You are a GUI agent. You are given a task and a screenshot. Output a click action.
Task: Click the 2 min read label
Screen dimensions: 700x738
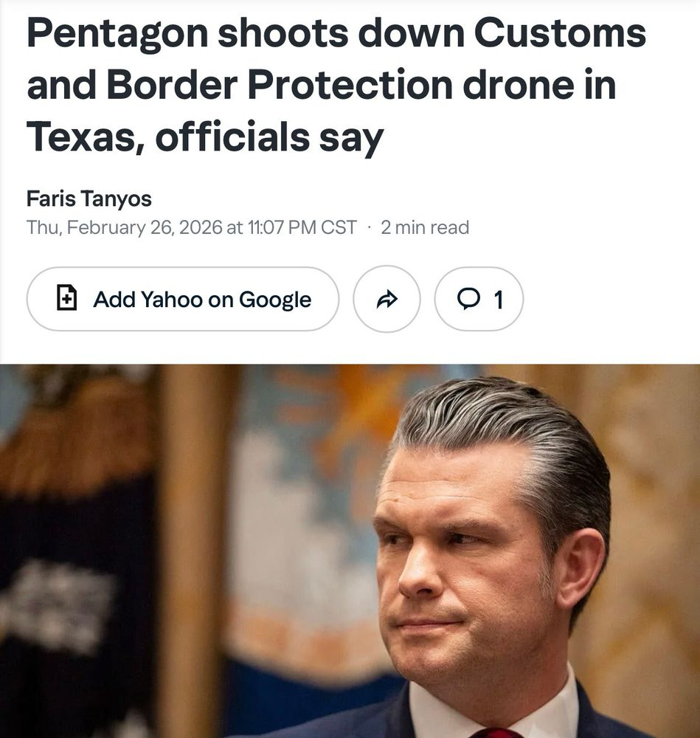click(425, 227)
